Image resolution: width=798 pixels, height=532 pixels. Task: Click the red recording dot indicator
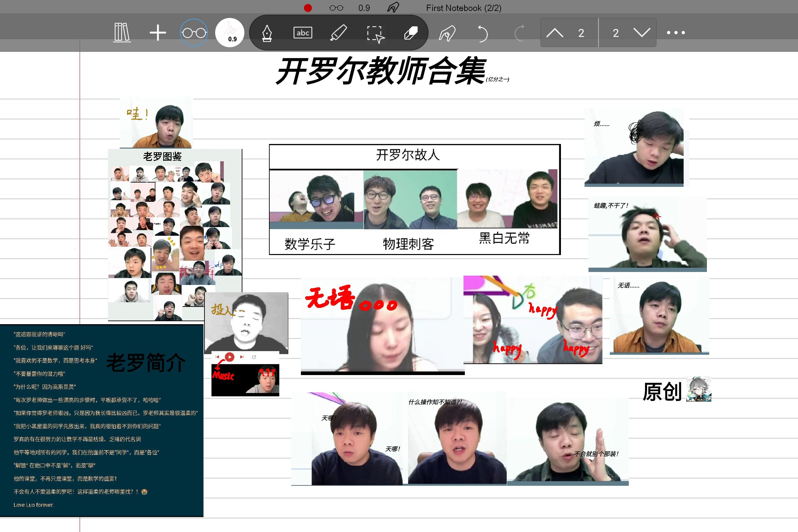308,8
